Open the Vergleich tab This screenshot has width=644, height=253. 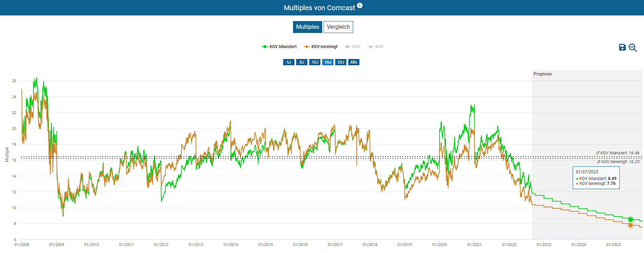tap(338, 27)
